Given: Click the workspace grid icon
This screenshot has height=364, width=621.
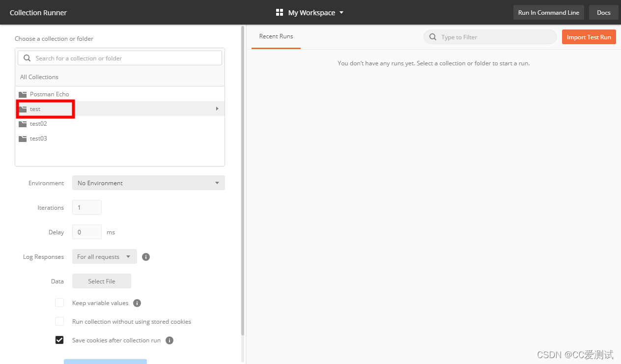Looking at the screenshot, I should pyautogui.click(x=280, y=12).
